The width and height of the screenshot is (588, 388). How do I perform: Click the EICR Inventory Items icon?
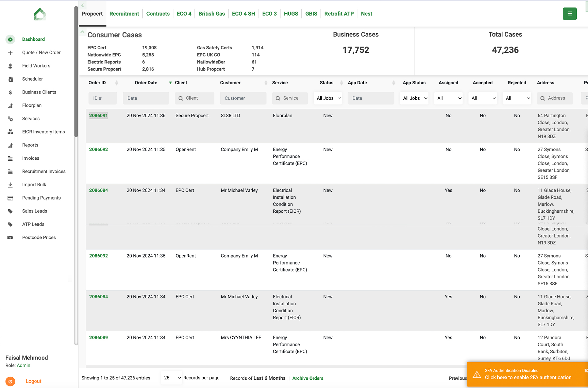click(10, 132)
